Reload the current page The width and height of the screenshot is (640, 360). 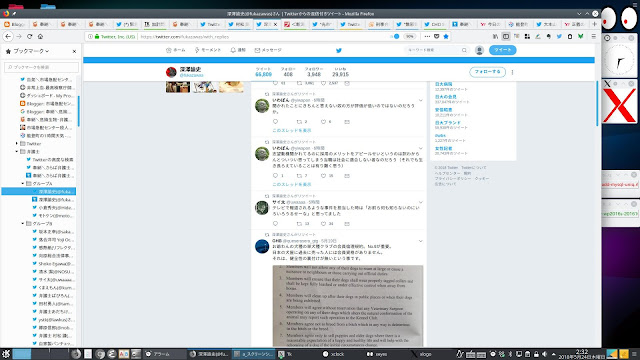pos(29,36)
